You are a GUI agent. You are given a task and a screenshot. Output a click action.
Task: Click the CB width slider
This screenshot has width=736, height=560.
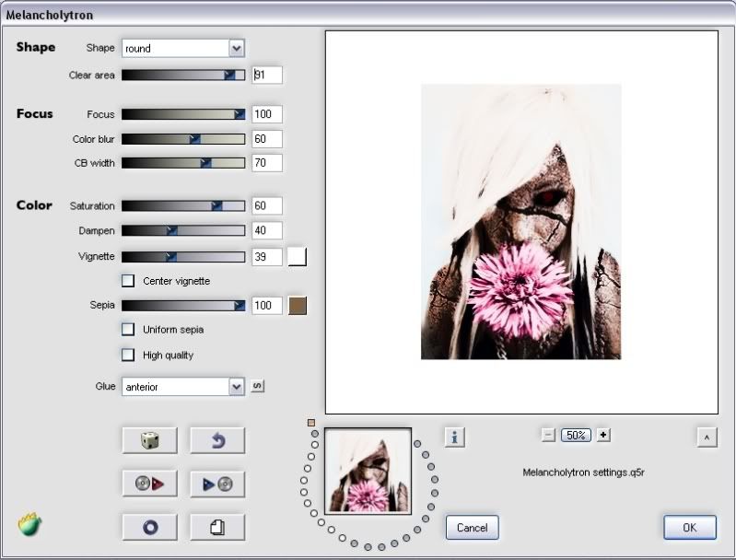pyautogui.click(x=183, y=163)
